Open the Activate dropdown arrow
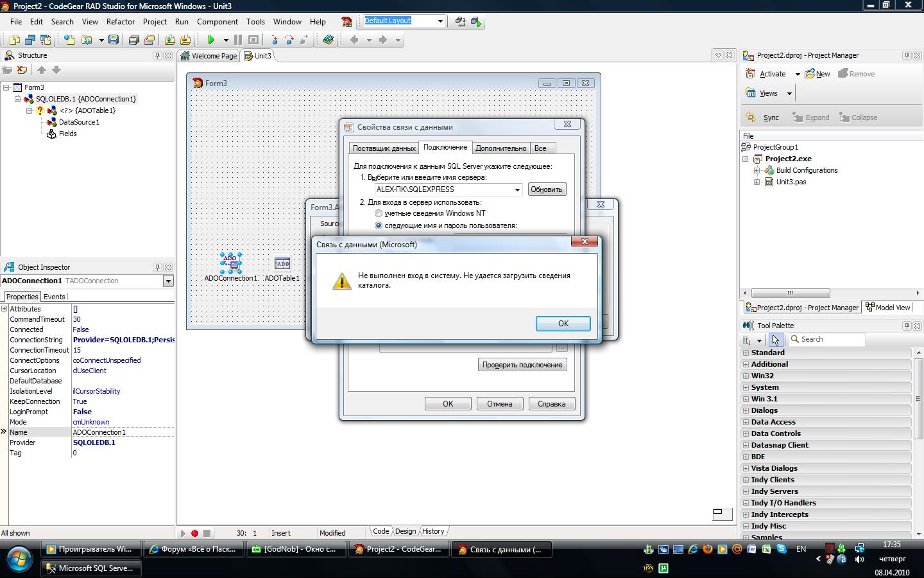 tap(798, 74)
